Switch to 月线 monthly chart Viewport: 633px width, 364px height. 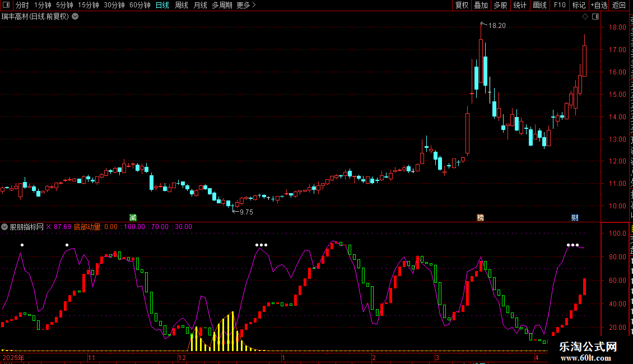click(x=200, y=5)
